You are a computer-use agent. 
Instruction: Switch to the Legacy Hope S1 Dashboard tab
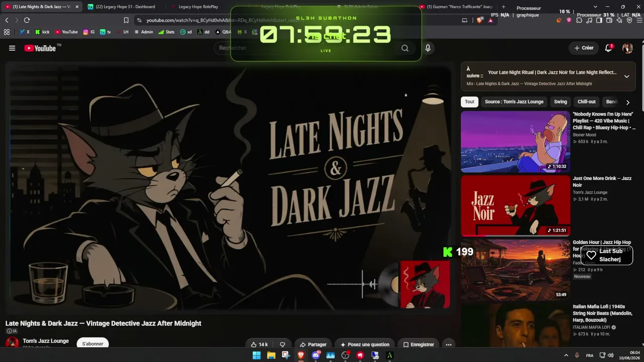click(x=124, y=7)
